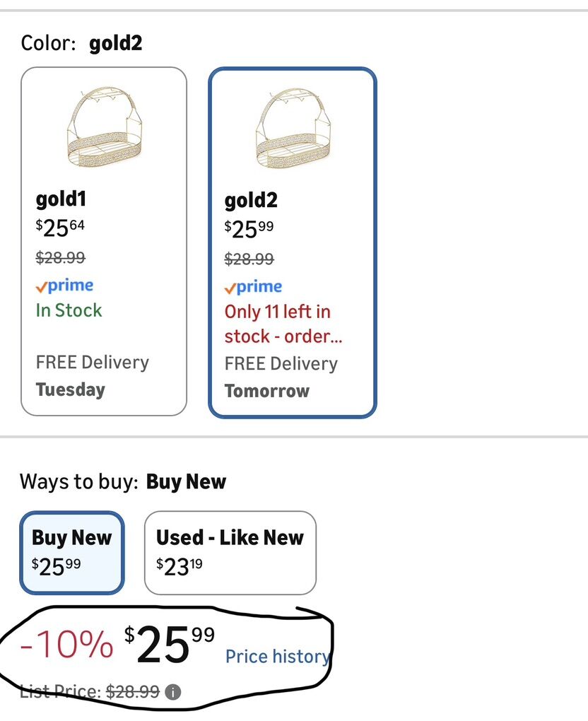Click the Ways to buy: Buy New heading
Viewport: 588px width, 721px height.
click(x=122, y=482)
